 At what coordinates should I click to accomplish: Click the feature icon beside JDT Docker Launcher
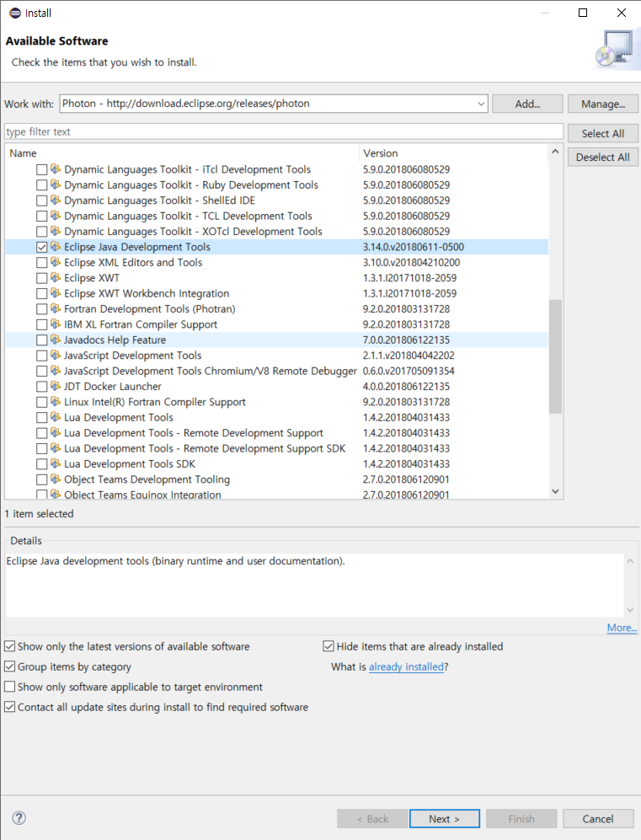(x=56, y=387)
